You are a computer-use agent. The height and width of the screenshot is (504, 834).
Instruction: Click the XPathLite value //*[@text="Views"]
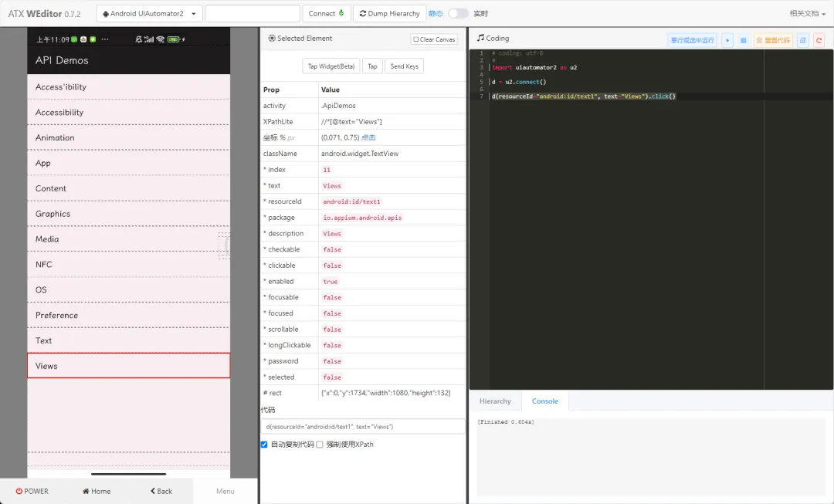tap(351, 122)
